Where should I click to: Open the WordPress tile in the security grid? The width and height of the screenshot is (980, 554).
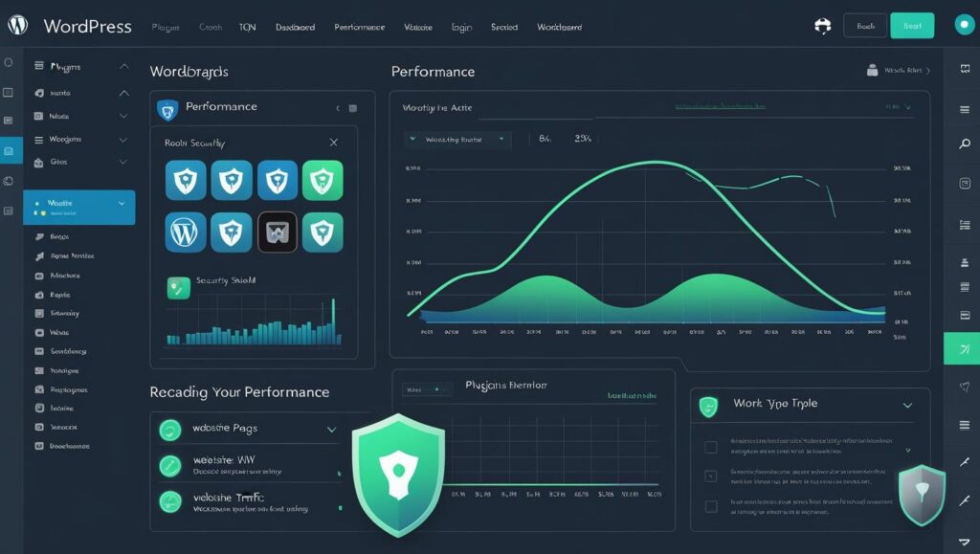(x=186, y=233)
